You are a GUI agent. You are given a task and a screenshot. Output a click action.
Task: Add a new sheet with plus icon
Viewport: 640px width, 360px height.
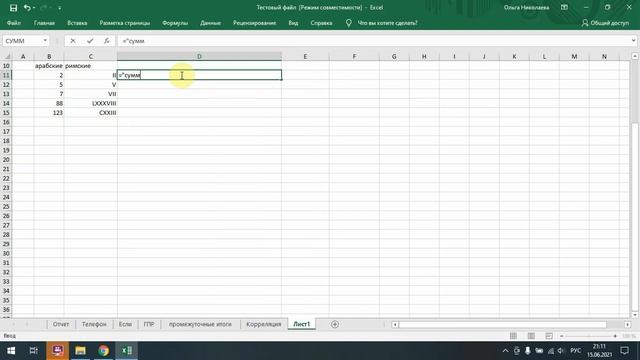[335, 324]
